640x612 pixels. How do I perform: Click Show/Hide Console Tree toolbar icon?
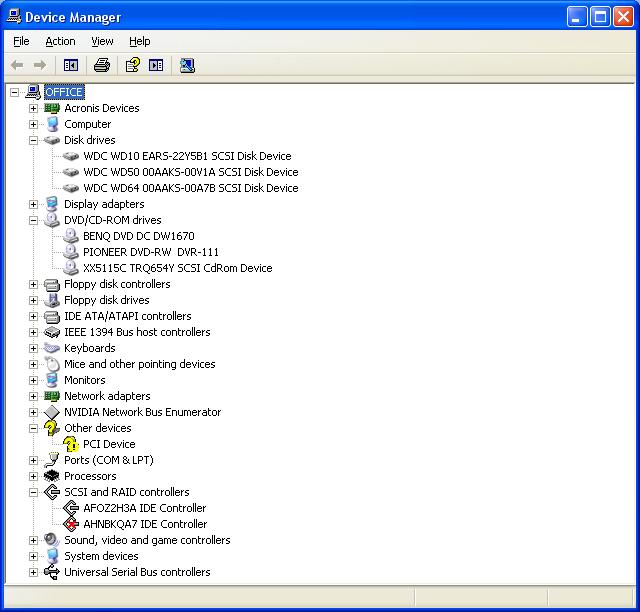pyautogui.click(x=71, y=65)
